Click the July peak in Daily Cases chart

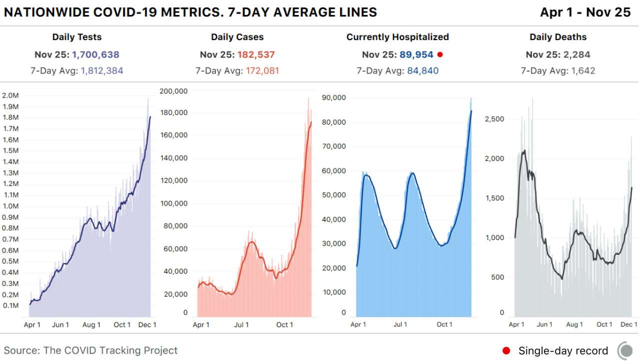[x=251, y=242]
